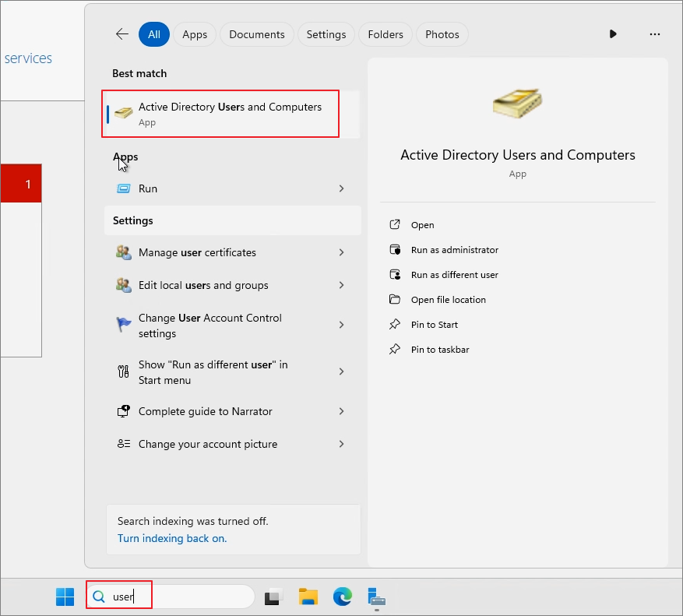Open Show Run as different user setting

coord(233,372)
